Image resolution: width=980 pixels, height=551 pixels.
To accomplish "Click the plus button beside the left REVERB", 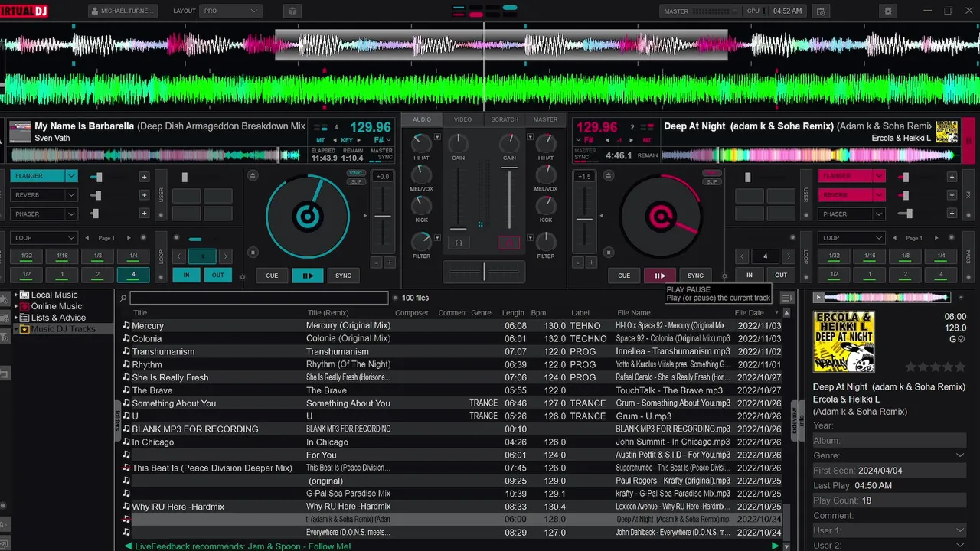I will click(x=144, y=195).
